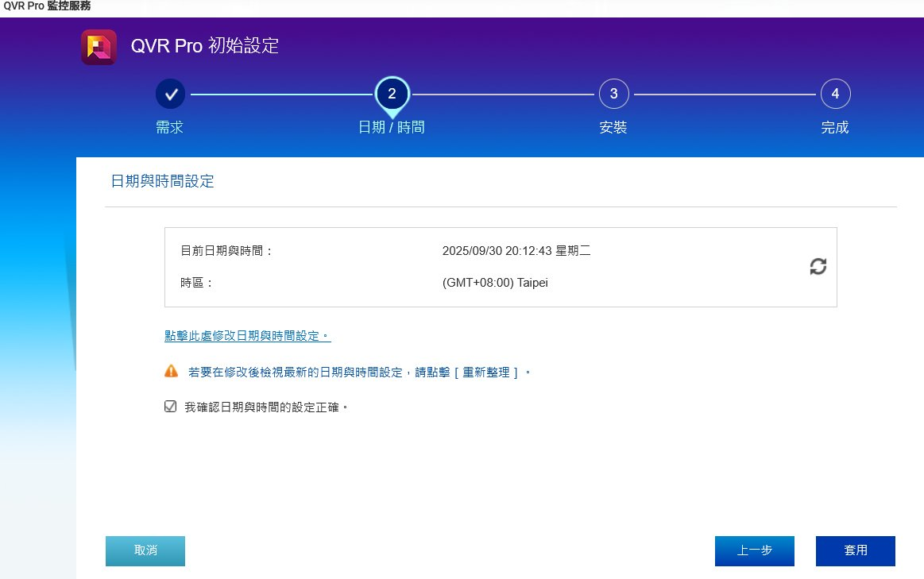
Task: Refresh the current date and time display
Action: (x=818, y=267)
